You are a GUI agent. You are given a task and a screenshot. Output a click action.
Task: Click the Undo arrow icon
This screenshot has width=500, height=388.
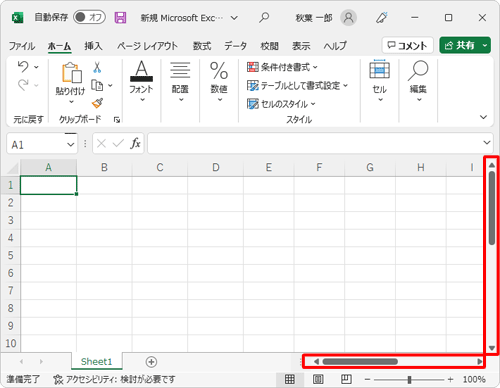pyautogui.click(x=23, y=67)
